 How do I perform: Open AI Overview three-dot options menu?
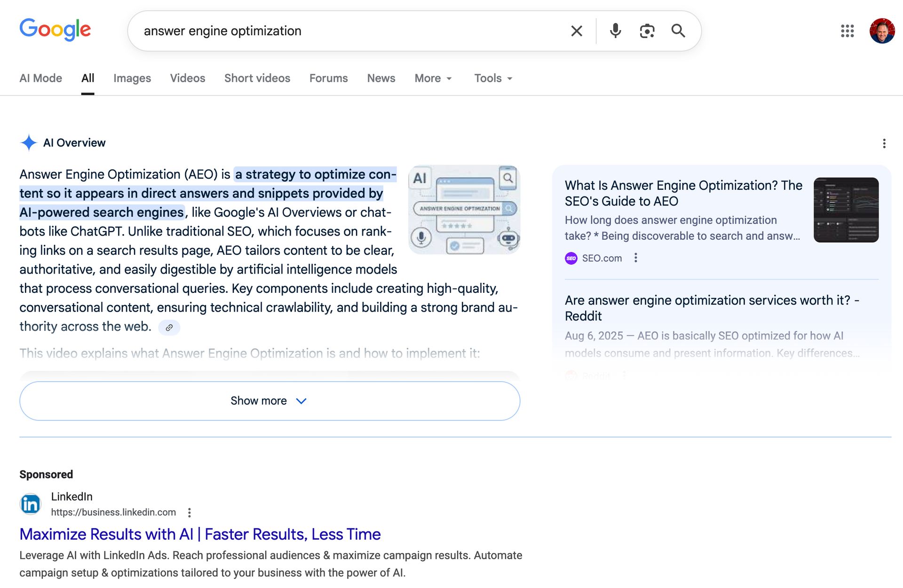click(884, 143)
